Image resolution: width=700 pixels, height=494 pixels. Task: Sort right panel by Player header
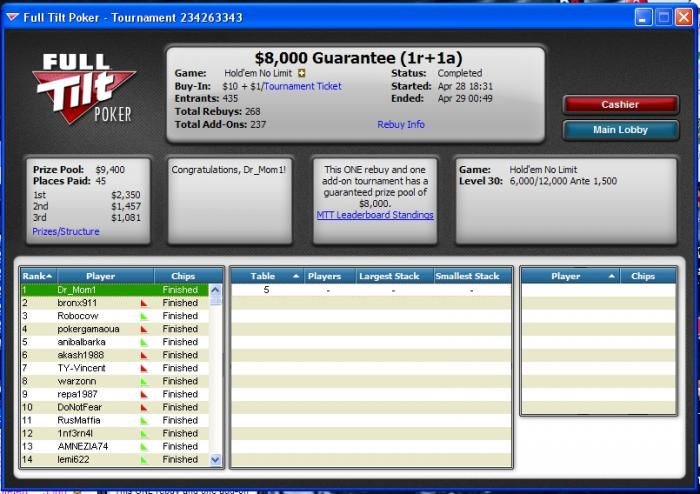pyautogui.click(x=571, y=276)
